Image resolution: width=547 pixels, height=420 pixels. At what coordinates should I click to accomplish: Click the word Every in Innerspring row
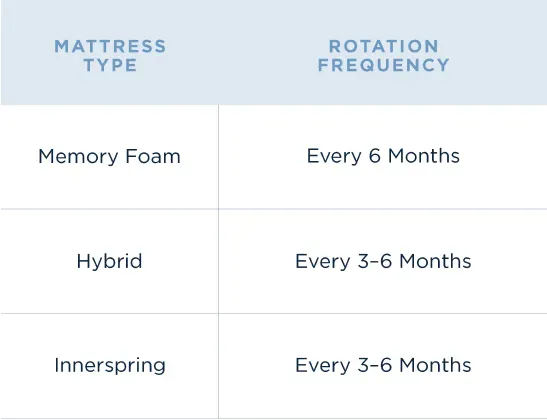click(x=323, y=366)
